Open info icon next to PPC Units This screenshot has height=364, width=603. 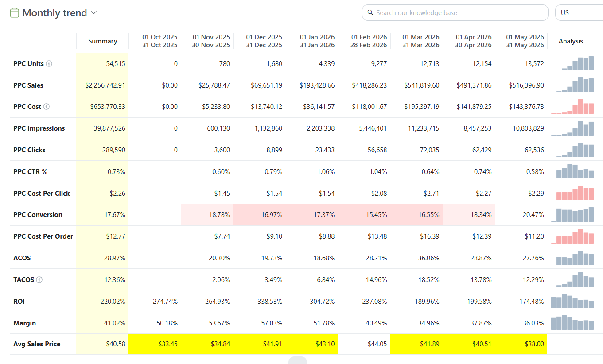click(49, 64)
